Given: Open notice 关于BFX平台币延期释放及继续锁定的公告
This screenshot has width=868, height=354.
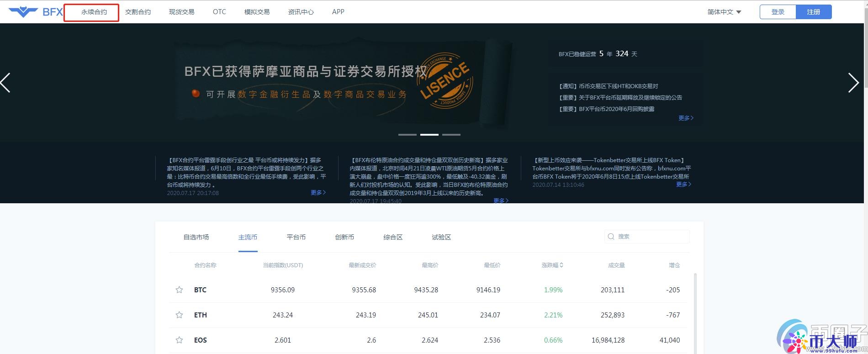Looking at the screenshot, I should [x=620, y=97].
